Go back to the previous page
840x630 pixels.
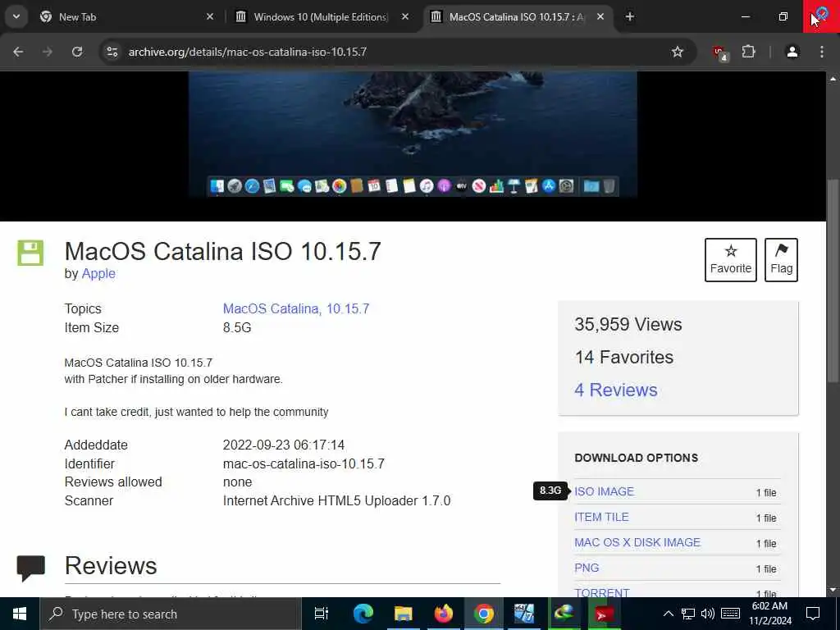click(x=18, y=52)
